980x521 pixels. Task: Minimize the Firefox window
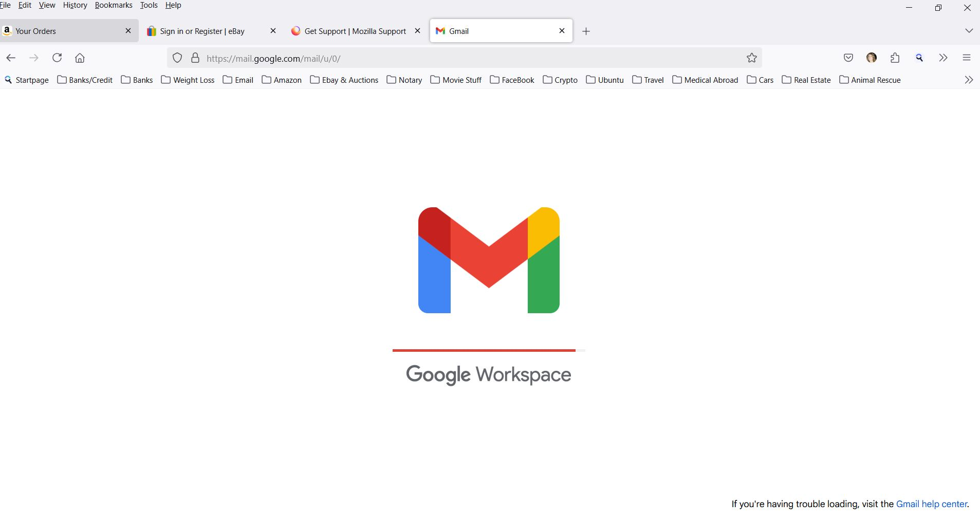[x=909, y=8]
